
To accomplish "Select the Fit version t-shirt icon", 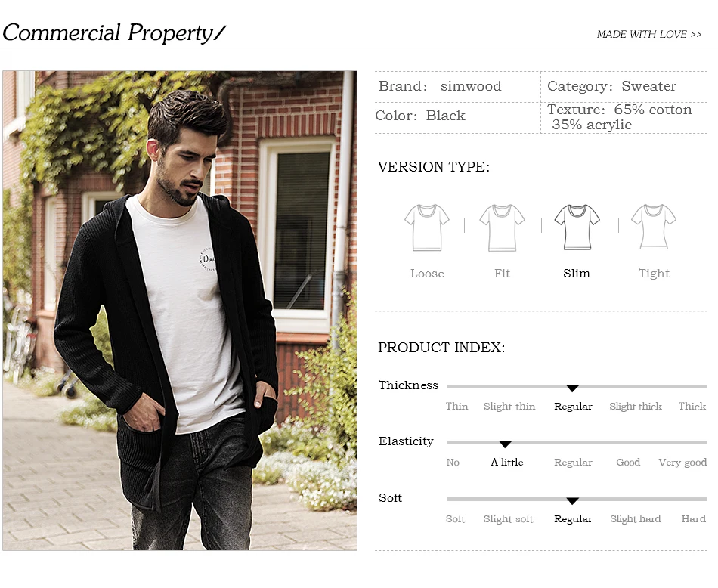I will coord(502,227).
